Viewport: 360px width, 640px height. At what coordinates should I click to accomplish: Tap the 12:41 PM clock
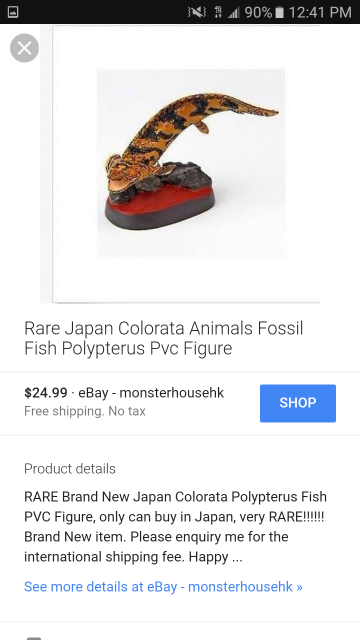[320, 12]
